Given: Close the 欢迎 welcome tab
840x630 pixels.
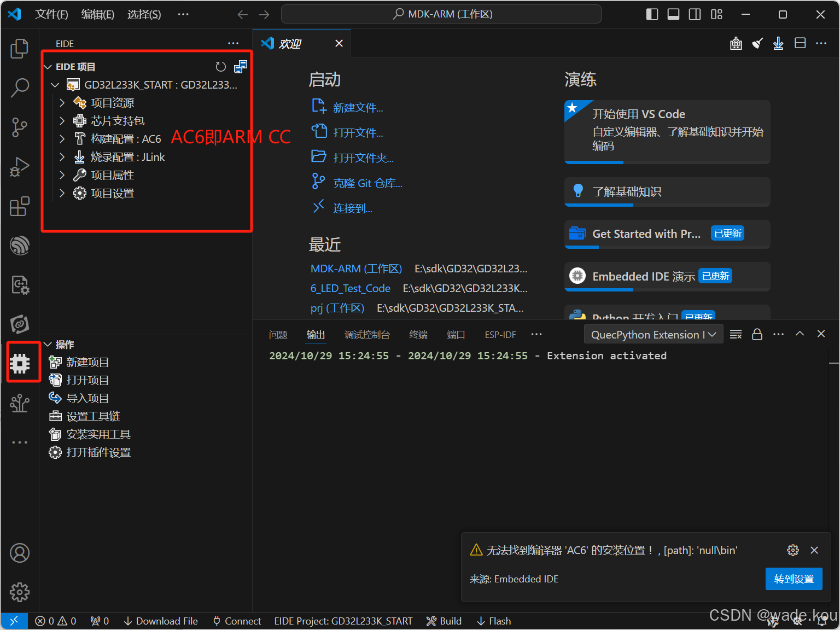Looking at the screenshot, I should pyautogui.click(x=339, y=43).
